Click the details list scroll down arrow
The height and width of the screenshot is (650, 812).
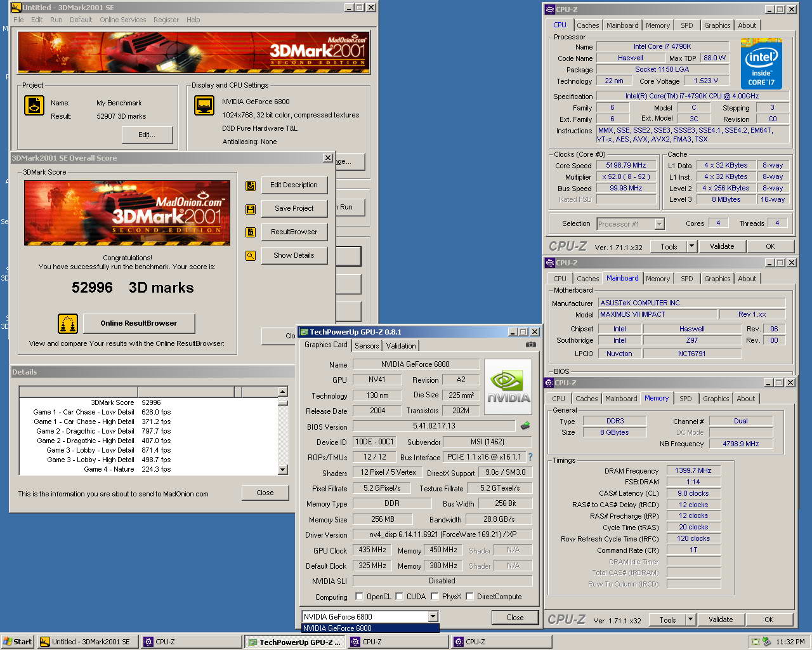tap(283, 470)
